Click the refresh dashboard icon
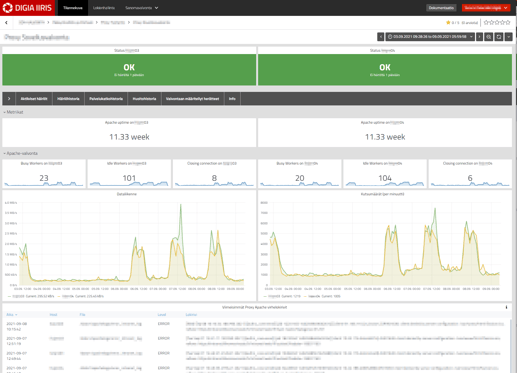517x373 pixels. (x=499, y=37)
